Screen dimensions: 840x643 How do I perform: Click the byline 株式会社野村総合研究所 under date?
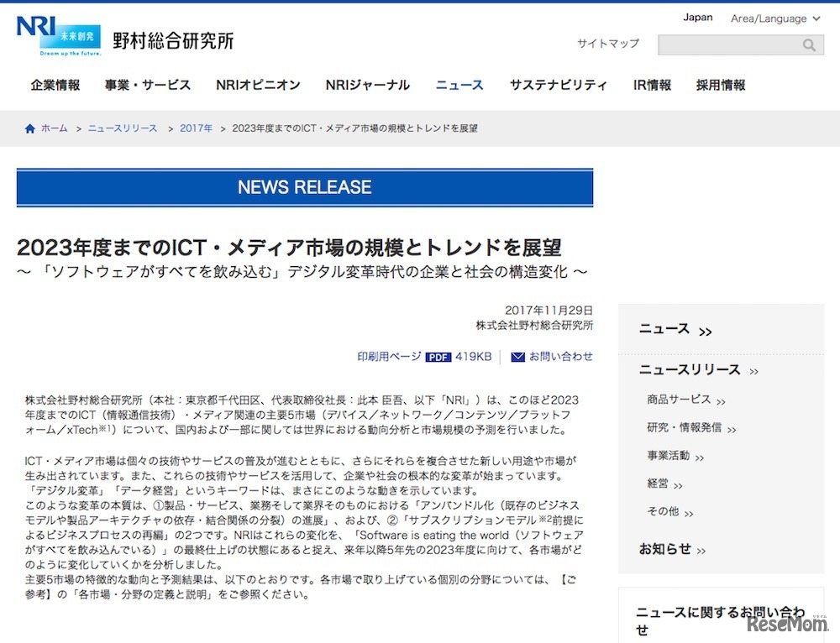[x=534, y=326]
